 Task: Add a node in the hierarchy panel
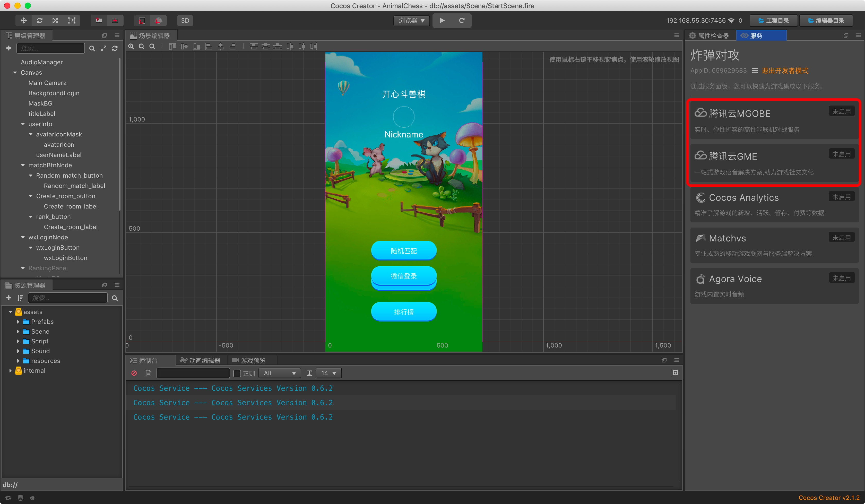(8, 48)
